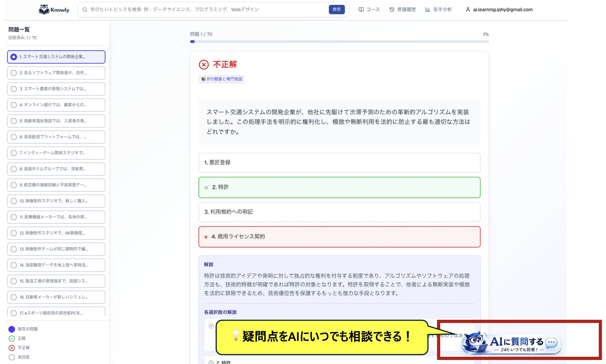Select question 10 映像制作スタジオで radio
This screenshot has width=606, height=364.
[x=14, y=201]
